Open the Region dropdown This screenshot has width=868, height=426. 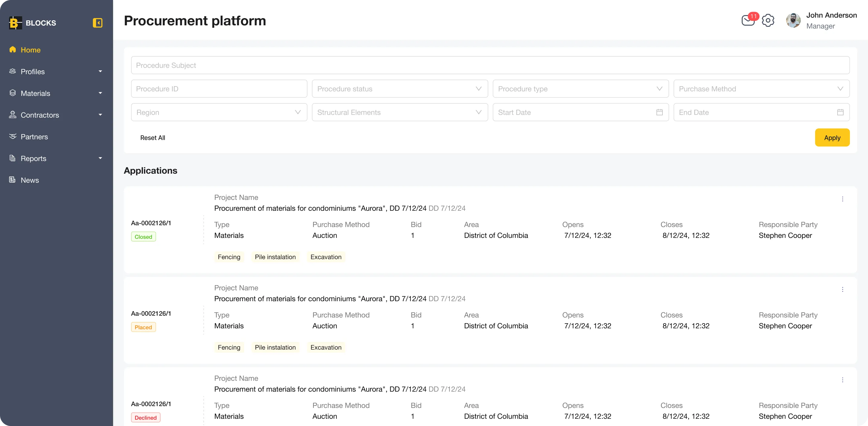pyautogui.click(x=219, y=112)
